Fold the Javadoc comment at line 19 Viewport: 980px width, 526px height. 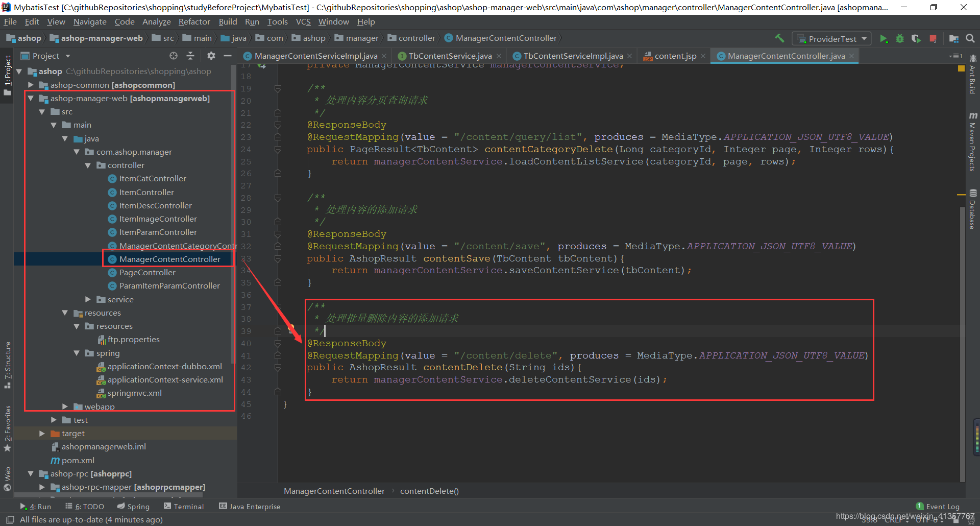[x=278, y=88]
